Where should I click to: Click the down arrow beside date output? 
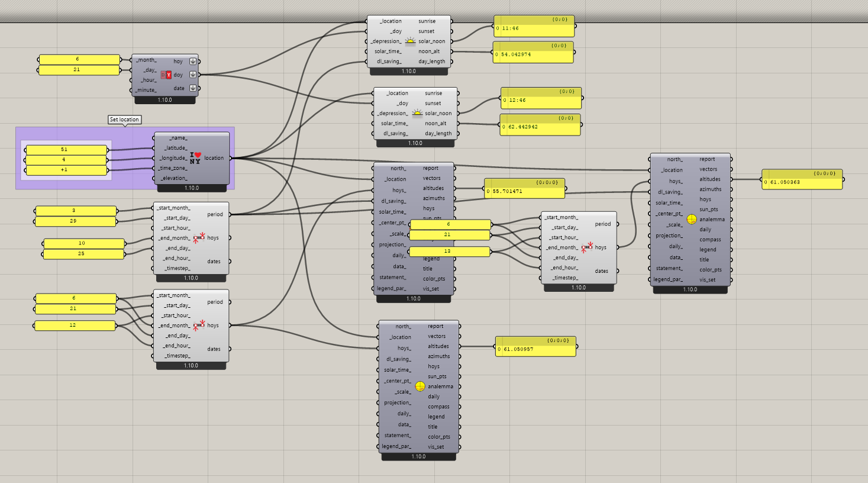click(x=193, y=88)
